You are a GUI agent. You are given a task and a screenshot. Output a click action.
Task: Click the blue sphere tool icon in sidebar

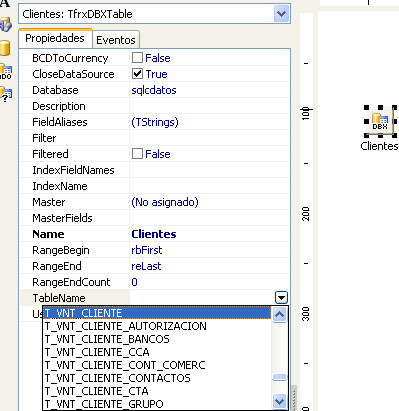(x=6, y=25)
